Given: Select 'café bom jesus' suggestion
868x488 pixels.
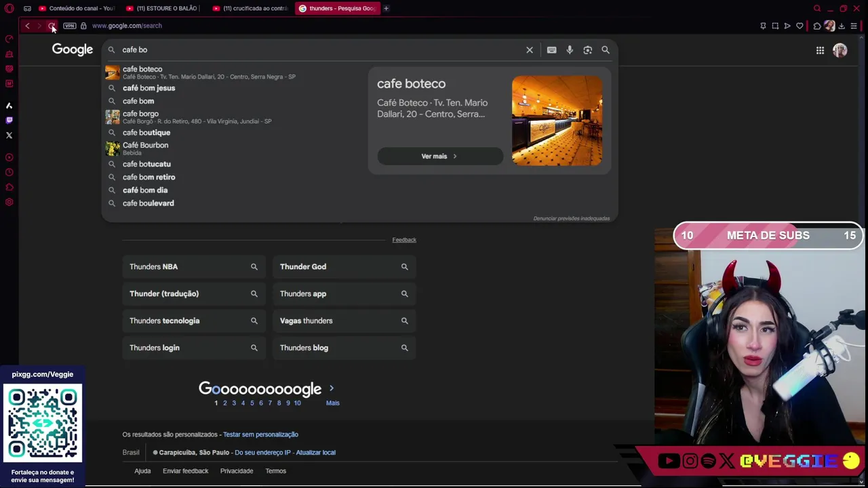Looking at the screenshot, I should [234, 88].
